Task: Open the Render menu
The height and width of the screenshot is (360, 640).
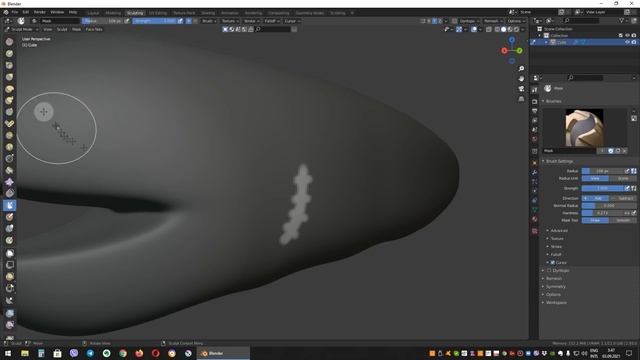Action: pos(40,12)
